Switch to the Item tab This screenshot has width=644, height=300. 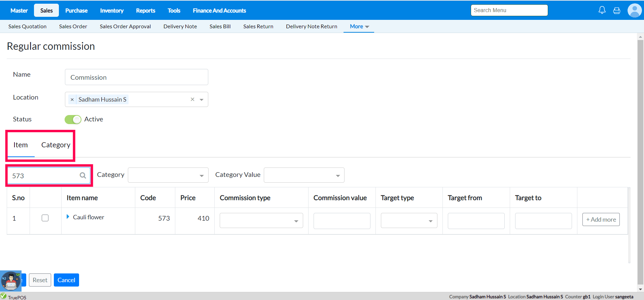coord(21,145)
